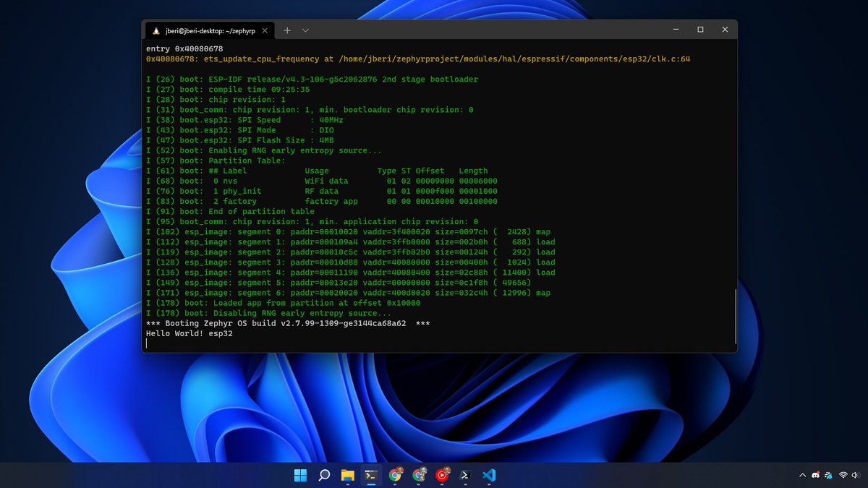Click the 'segment 5: paddr=00013e20' line
The height and width of the screenshot is (488, 868).
(x=339, y=283)
